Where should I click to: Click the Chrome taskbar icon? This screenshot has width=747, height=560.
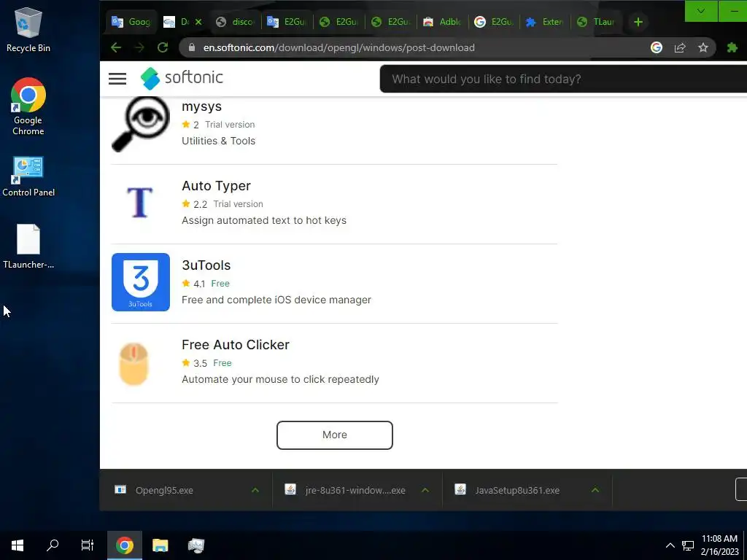pyautogui.click(x=124, y=545)
